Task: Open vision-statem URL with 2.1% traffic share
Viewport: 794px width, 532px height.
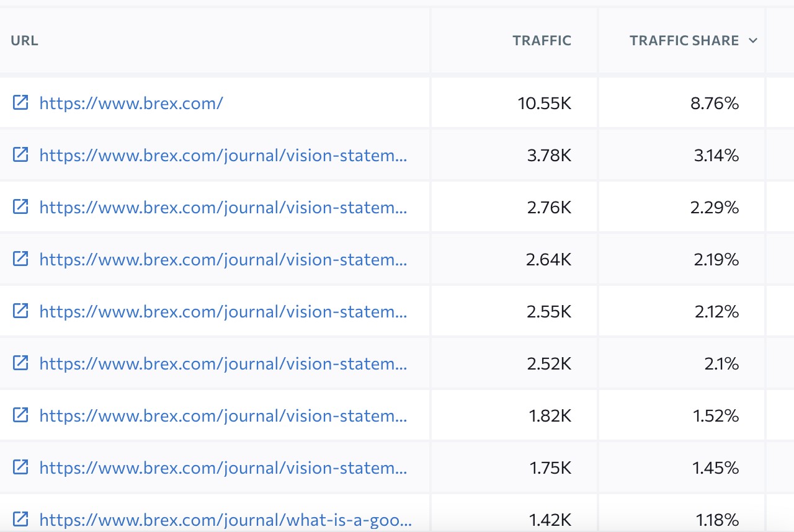Action: (x=223, y=363)
